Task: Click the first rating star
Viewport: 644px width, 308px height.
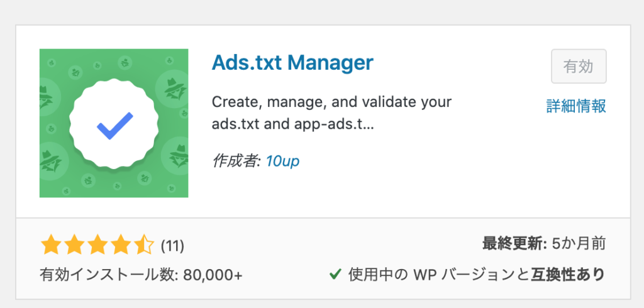Action: 50,245
